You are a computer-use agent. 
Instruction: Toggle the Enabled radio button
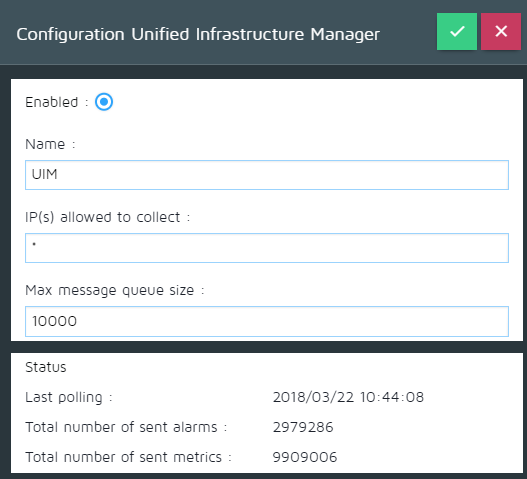click(104, 102)
